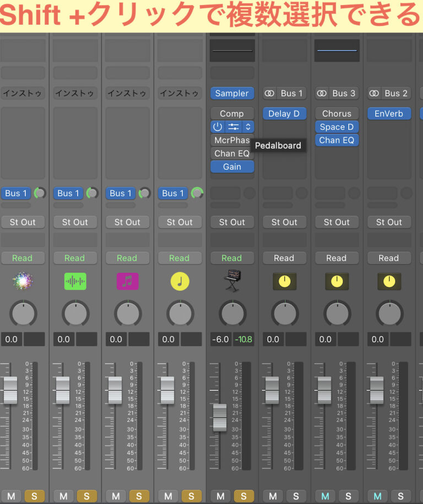
Task: Click the sparkle burst channel strip icon
Action: point(23,281)
